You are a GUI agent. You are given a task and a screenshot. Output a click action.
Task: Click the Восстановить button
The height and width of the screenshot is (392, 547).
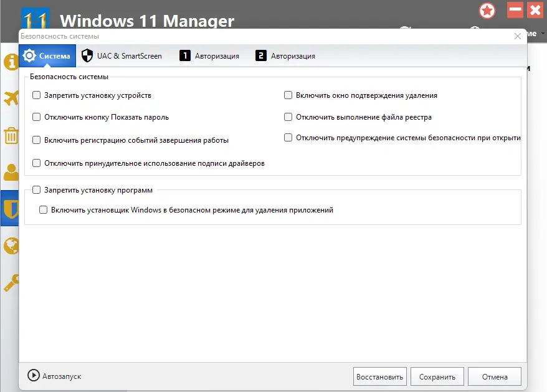380,376
